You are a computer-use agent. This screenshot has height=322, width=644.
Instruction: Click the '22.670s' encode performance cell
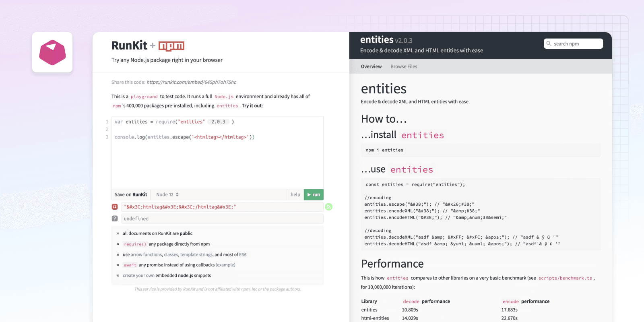pyautogui.click(x=509, y=318)
